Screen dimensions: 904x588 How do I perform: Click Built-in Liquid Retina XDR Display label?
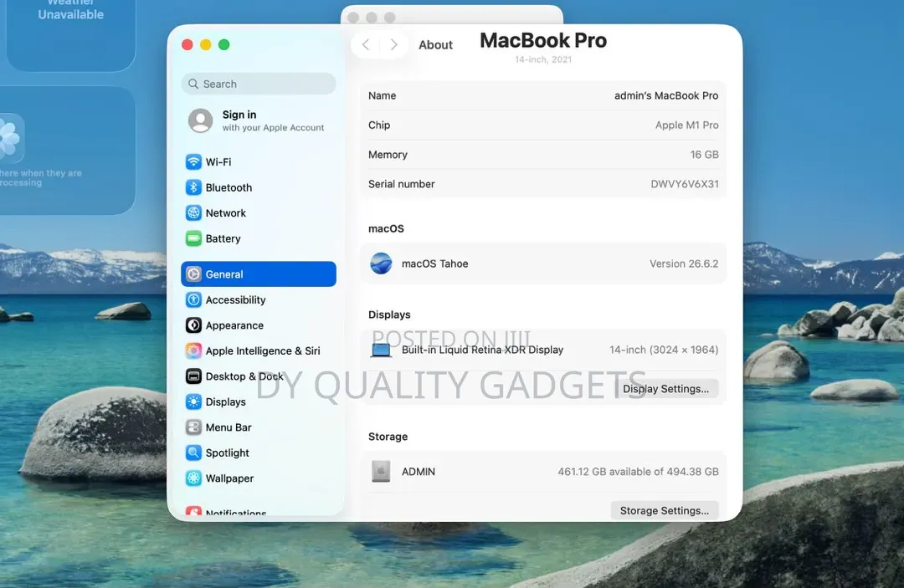(x=482, y=350)
